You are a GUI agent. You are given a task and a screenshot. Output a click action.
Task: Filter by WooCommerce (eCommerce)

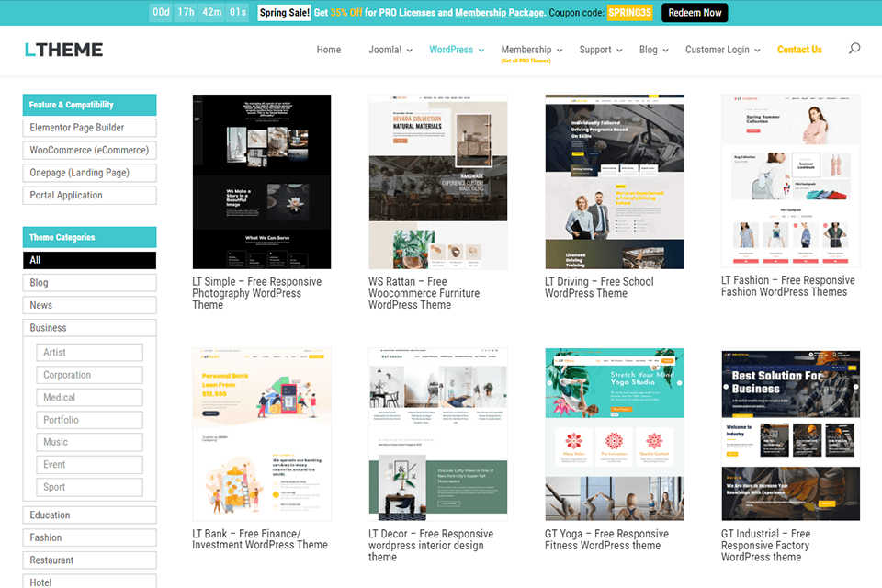[89, 151]
